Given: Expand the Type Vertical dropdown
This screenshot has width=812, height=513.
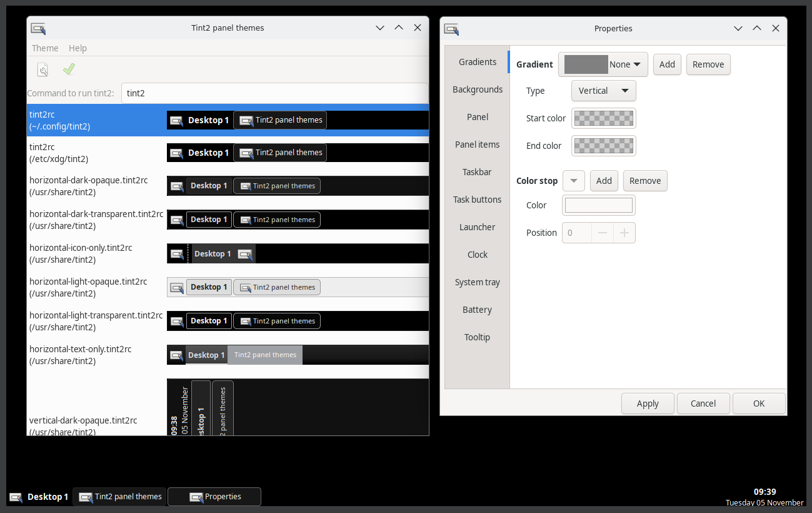Looking at the screenshot, I should tap(603, 91).
